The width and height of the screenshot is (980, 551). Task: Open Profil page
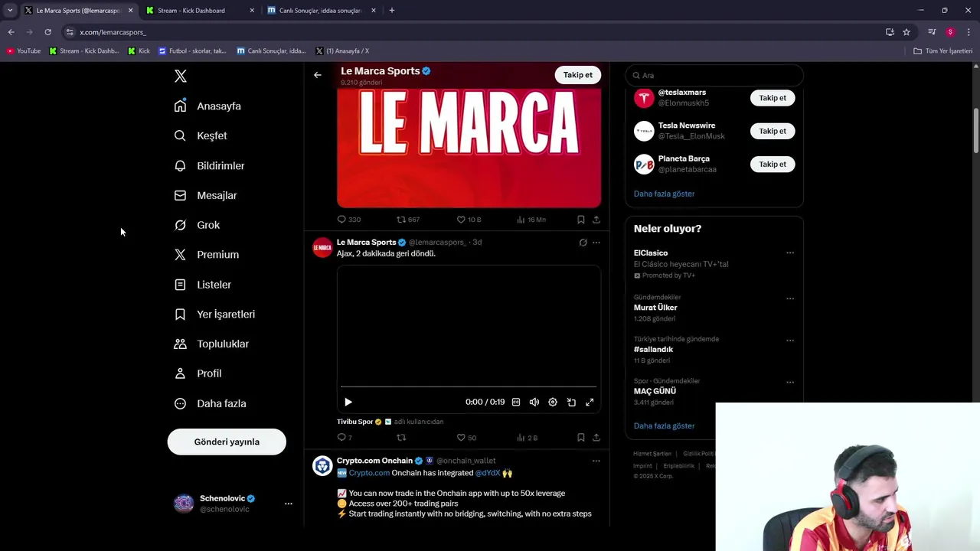coord(198,373)
